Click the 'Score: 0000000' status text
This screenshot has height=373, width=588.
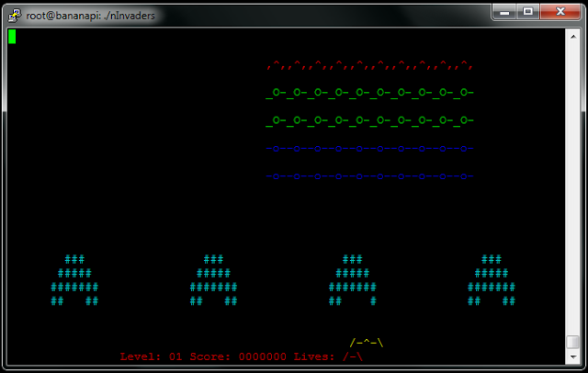(238, 356)
